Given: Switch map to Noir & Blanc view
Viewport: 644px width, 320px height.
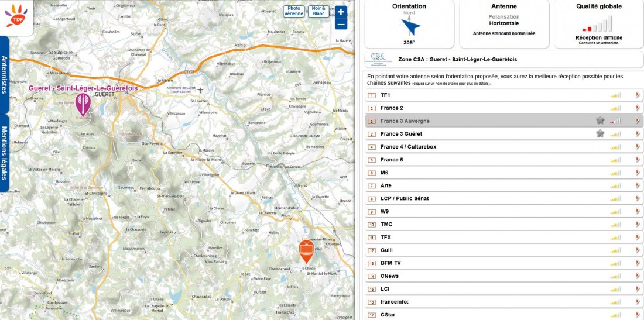Looking at the screenshot, I should click(x=318, y=11).
